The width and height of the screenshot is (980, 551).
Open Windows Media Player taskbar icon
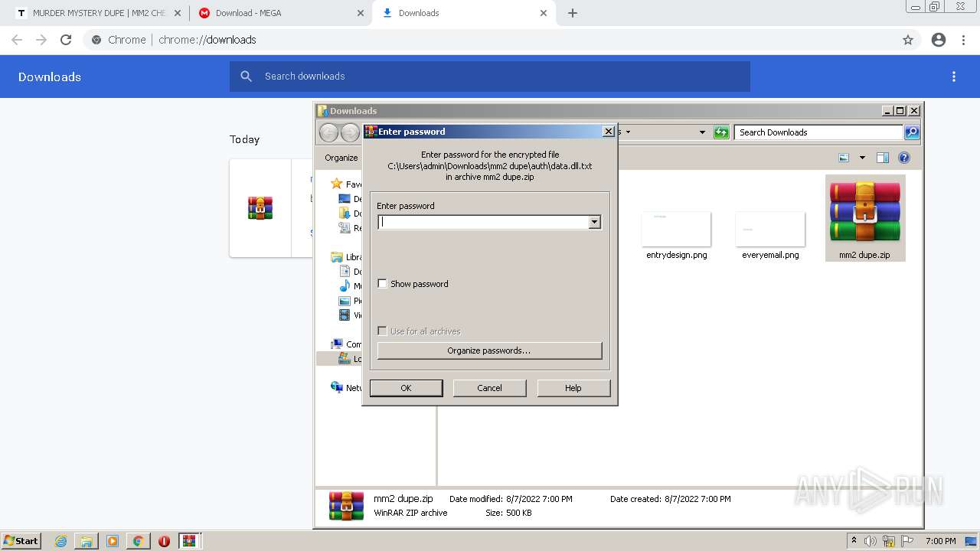(x=113, y=541)
